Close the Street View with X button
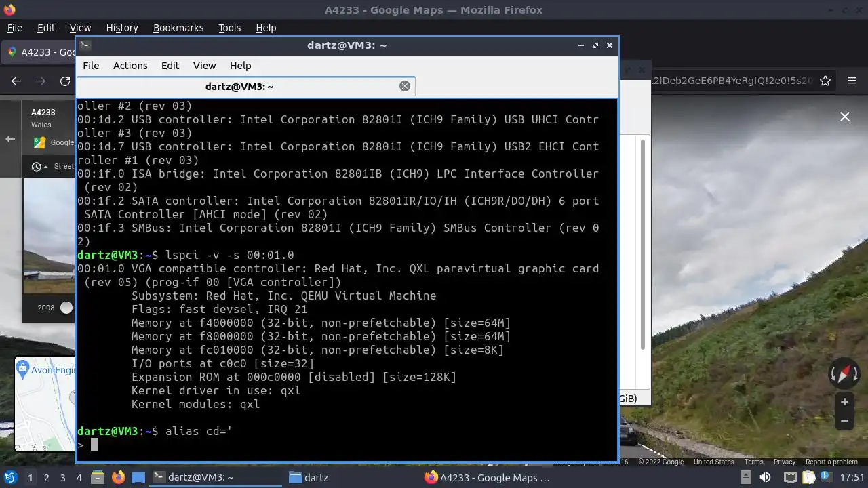 [x=845, y=117]
